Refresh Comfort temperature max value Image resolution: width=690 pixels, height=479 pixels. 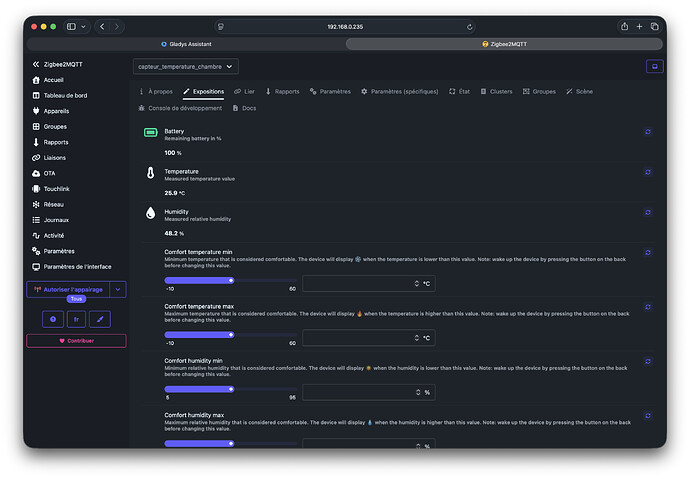[648, 307]
